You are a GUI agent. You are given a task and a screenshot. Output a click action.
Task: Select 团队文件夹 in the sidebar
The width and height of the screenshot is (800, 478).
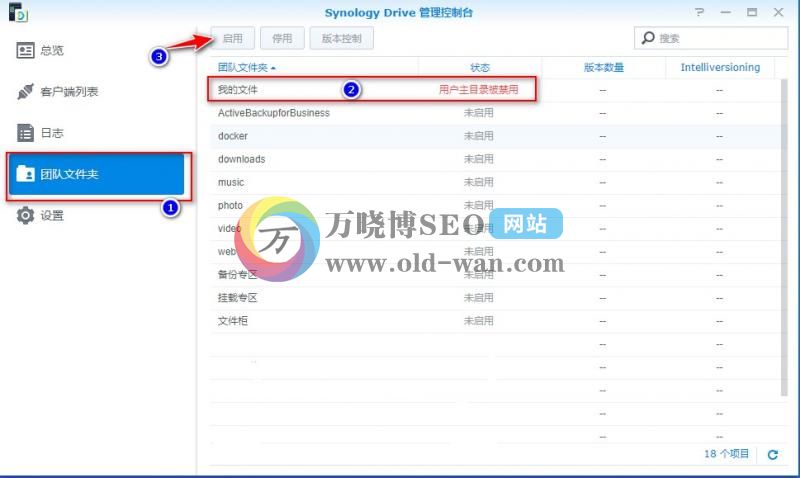(x=96, y=174)
